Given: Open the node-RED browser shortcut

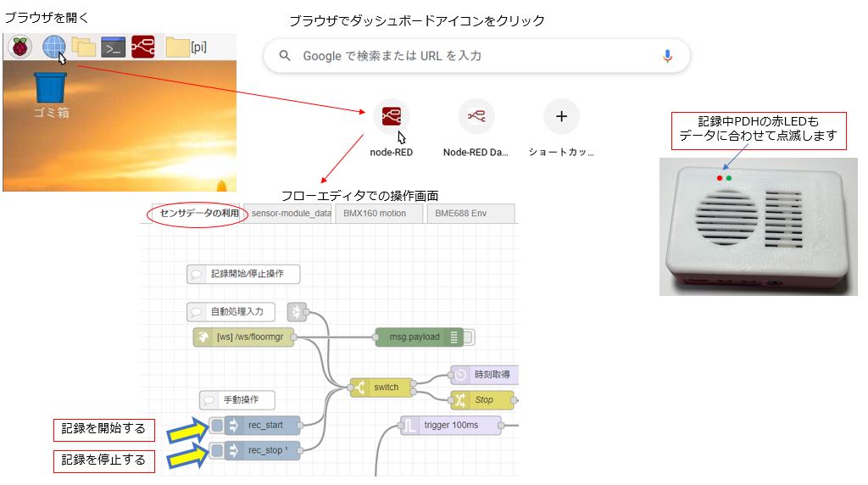Looking at the screenshot, I should click(391, 117).
